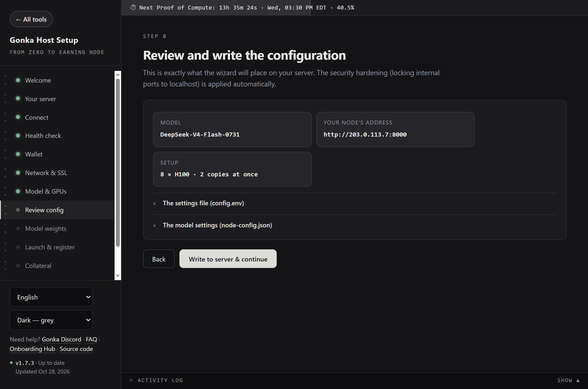Click the green dot beside v1.7.3

pyautogui.click(x=11, y=363)
